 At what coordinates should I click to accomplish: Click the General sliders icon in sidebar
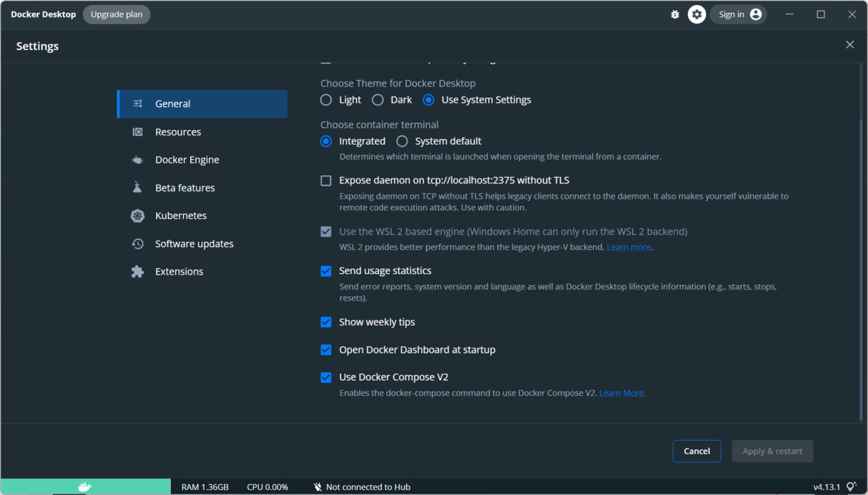pos(137,104)
